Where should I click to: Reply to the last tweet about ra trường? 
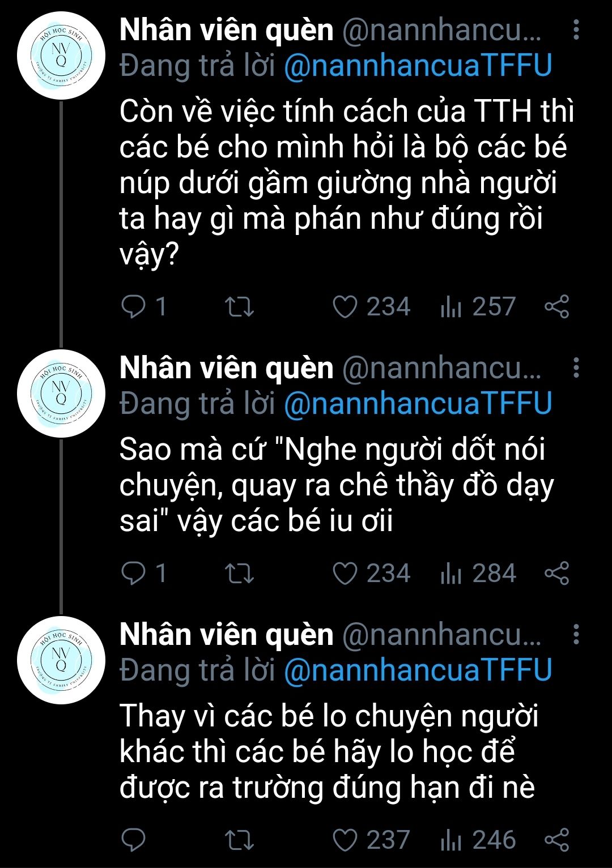tap(134, 840)
